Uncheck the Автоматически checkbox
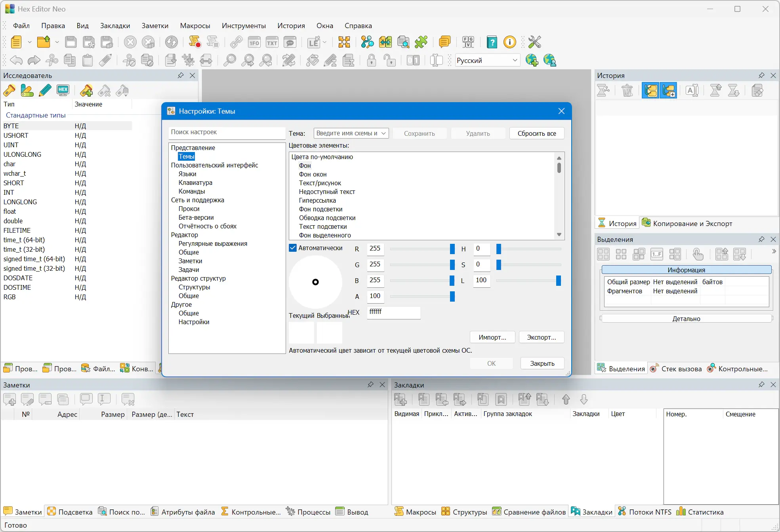The height and width of the screenshot is (532, 780). (x=293, y=248)
